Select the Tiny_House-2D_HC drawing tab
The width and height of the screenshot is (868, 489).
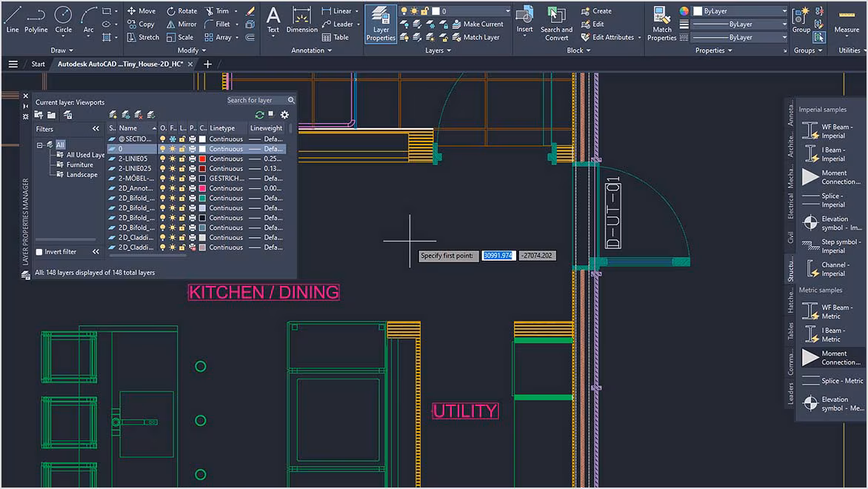coord(120,64)
